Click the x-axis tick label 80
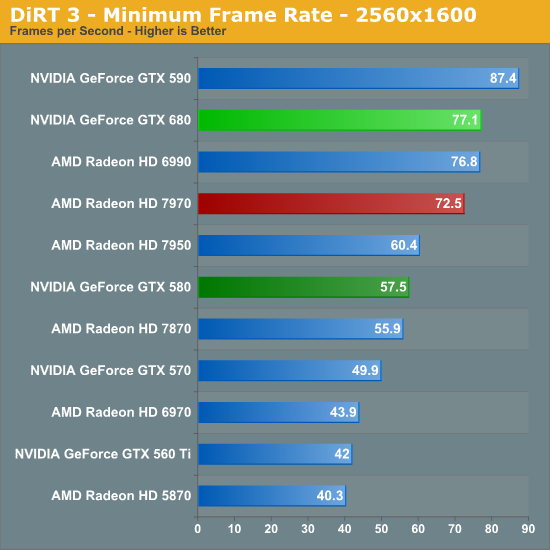The image size is (550, 550). (491, 529)
